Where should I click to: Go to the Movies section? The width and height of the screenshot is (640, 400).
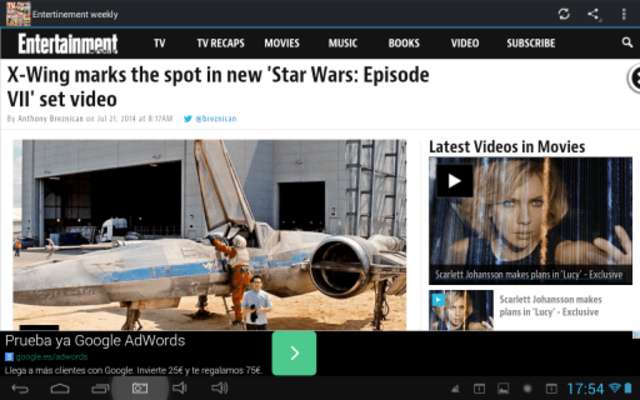282,43
